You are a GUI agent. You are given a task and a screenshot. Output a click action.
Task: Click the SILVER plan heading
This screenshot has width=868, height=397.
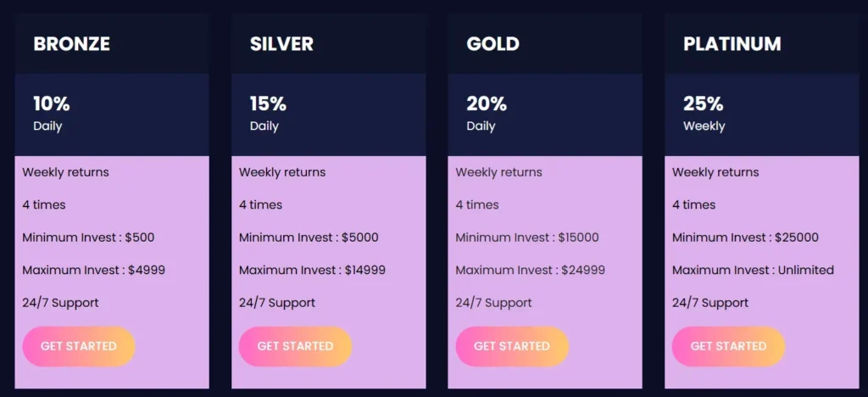[281, 44]
